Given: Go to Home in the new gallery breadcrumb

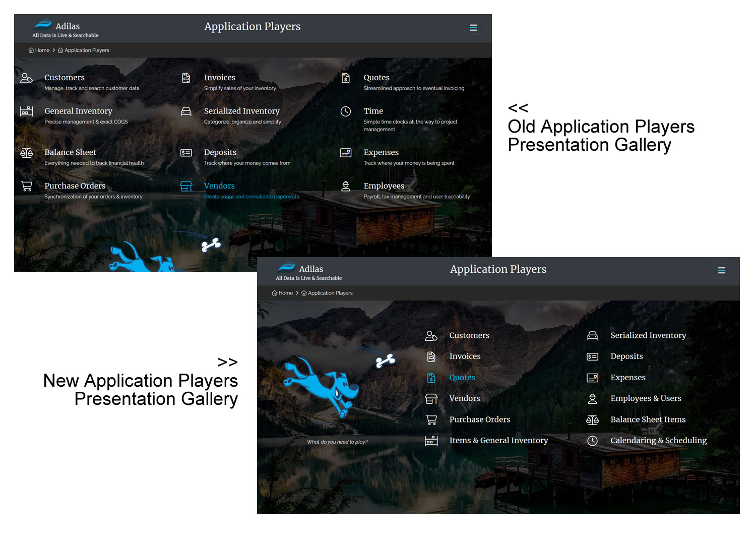Looking at the screenshot, I should tap(283, 293).
